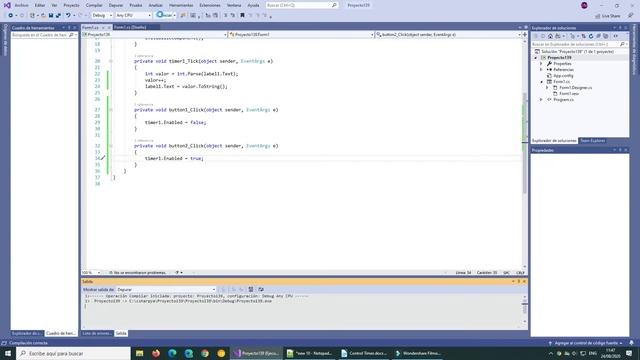This screenshot has width=640, height=360.
Task: Click the Solution Explorer search field
Action: click(579, 44)
